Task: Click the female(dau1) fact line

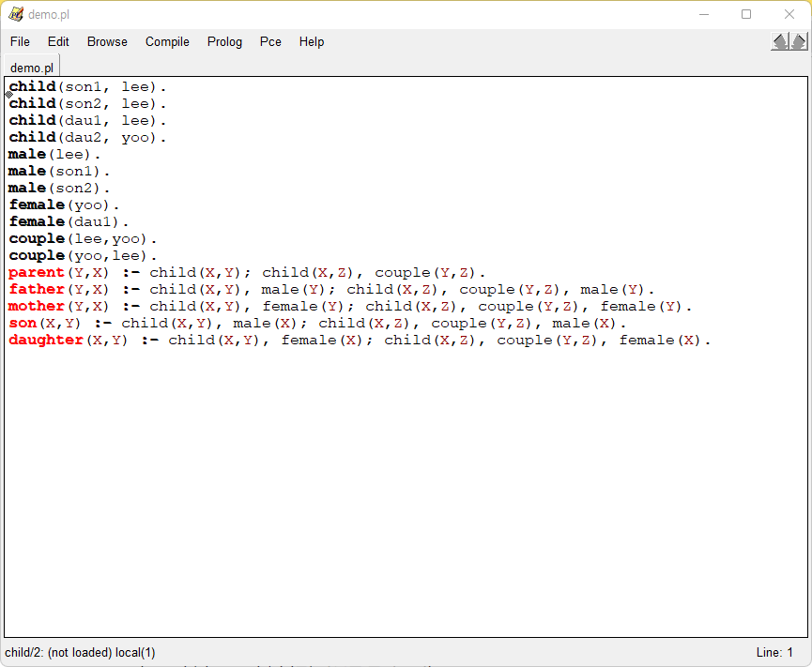Action: (x=69, y=222)
